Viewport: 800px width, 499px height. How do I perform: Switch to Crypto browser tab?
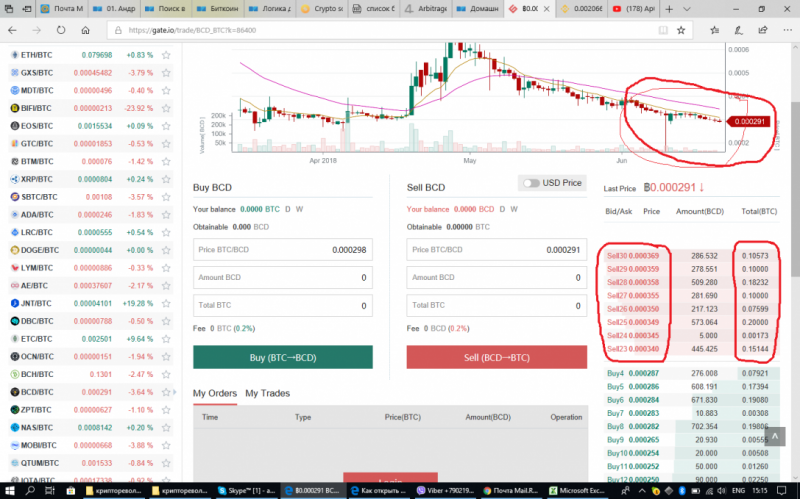coord(323,9)
